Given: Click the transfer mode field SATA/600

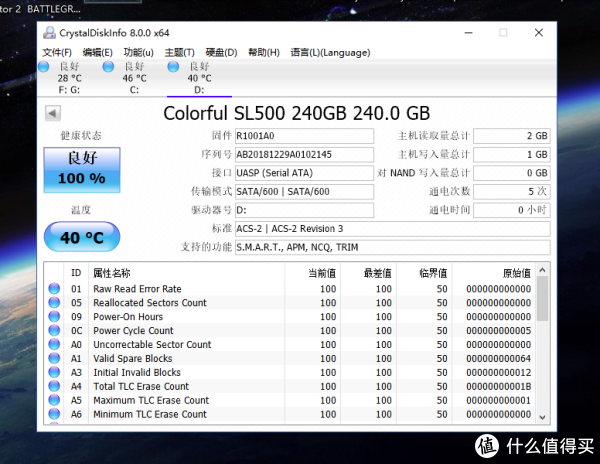Looking at the screenshot, I should pos(304,192).
